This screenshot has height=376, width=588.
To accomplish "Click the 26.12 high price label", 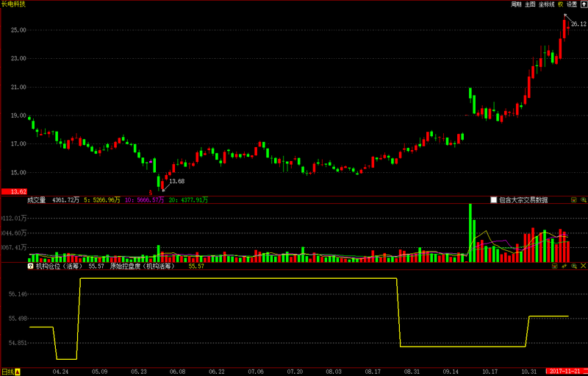I will (x=578, y=24).
